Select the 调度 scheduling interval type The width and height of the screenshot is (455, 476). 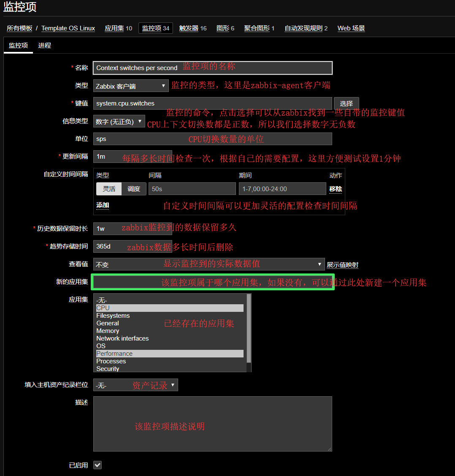134,189
